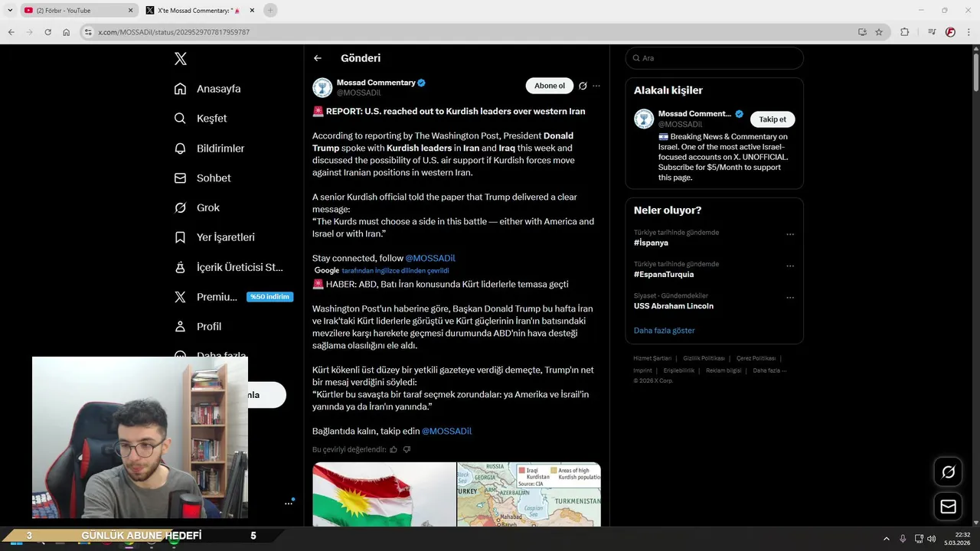Screen dimensions: 980x551
Task: Open Profil in the sidebar
Action: [198, 326]
